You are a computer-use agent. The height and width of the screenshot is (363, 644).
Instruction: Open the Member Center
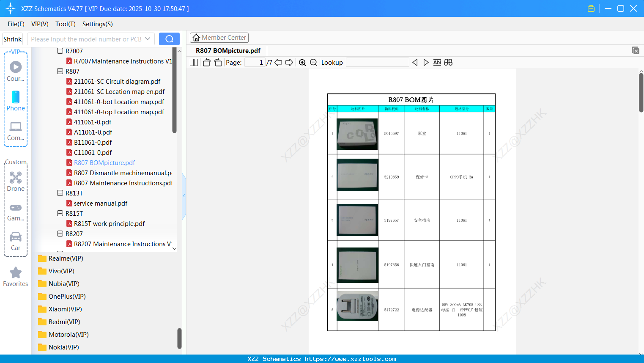click(x=219, y=38)
